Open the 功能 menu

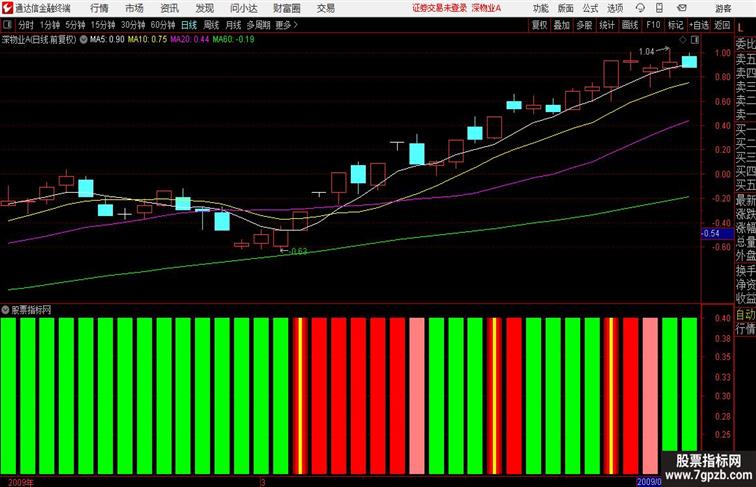540,8
